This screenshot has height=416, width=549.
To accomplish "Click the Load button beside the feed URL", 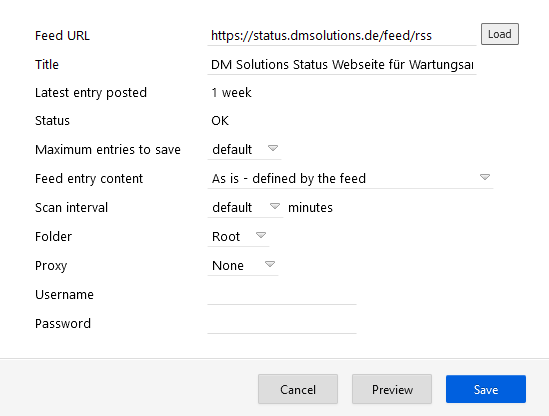I will 500,34.
